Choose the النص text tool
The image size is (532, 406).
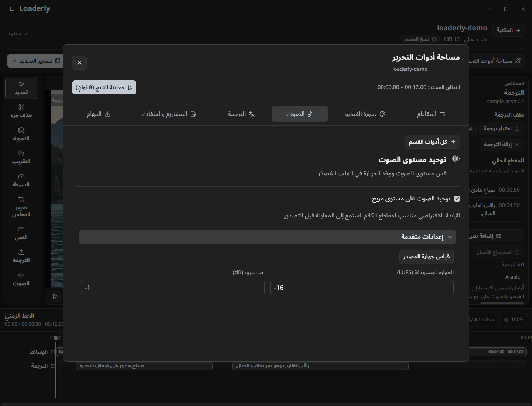(21, 233)
